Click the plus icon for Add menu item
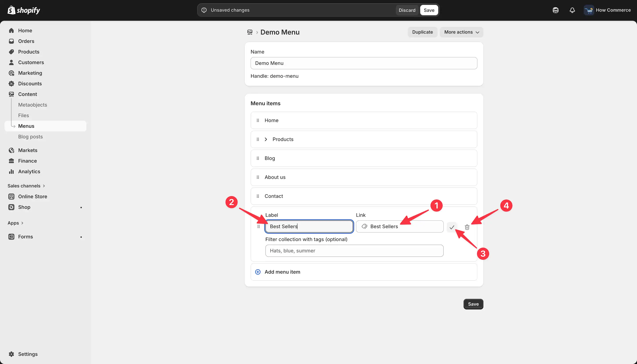The image size is (637, 364). 258,272
